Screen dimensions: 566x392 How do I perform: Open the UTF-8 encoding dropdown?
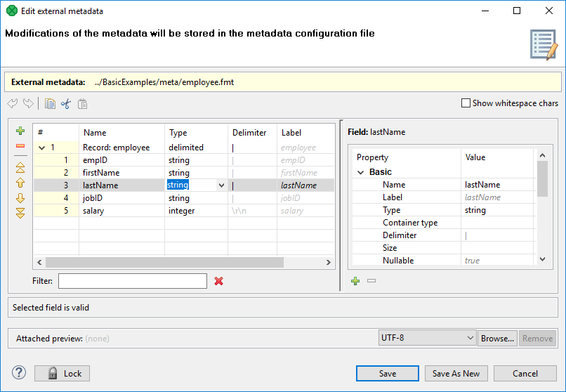click(x=470, y=338)
